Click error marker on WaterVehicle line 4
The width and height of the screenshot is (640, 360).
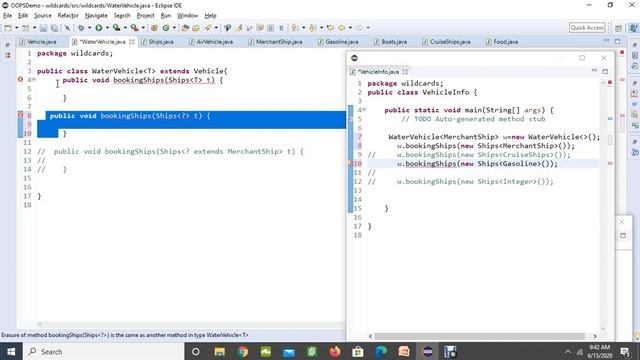(x=20, y=80)
